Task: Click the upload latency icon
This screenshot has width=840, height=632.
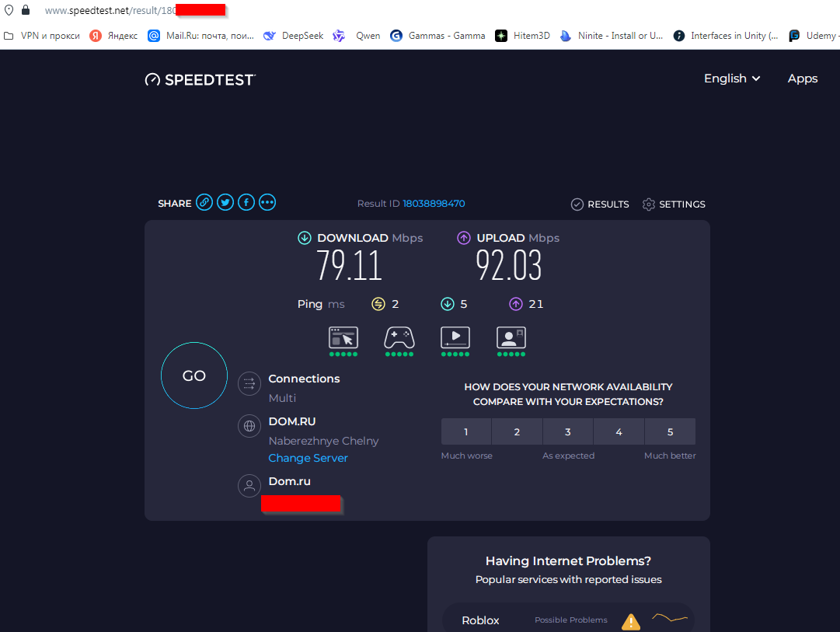Action: (x=516, y=304)
